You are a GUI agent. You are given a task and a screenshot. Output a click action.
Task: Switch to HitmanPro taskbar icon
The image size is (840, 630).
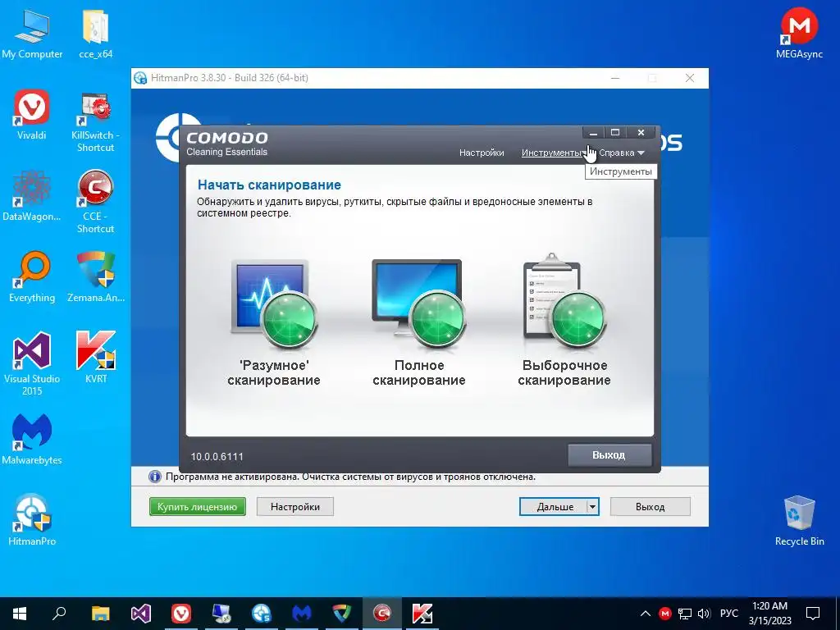262,614
